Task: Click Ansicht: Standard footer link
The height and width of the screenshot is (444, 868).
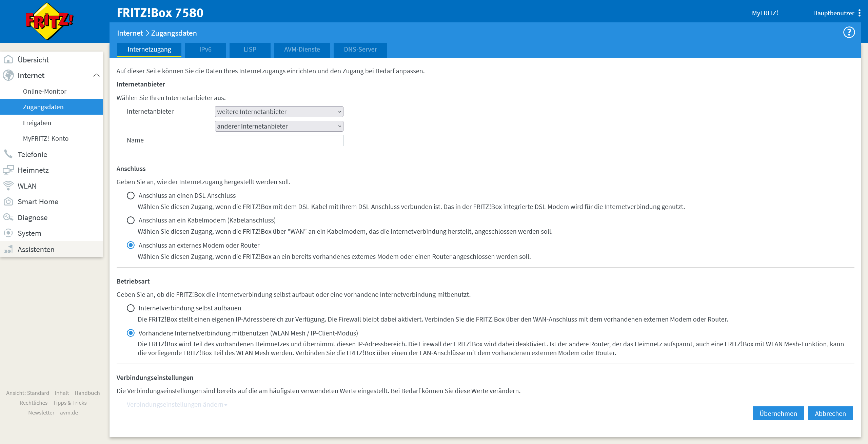Action: [x=27, y=393]
